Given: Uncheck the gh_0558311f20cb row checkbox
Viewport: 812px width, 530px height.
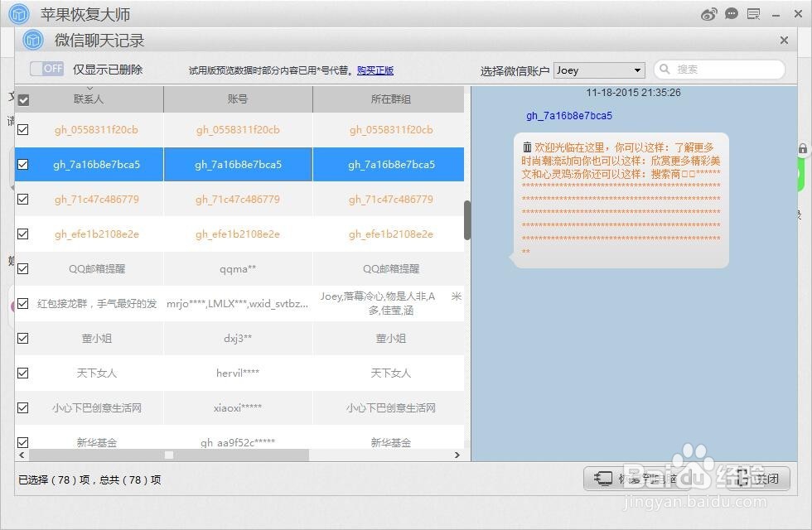Looking at the screenshot, I should pos(23,129).
